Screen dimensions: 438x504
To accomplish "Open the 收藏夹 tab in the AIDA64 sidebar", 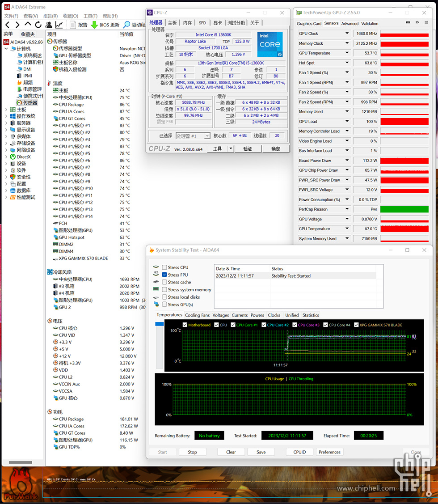I will (28, 34).
